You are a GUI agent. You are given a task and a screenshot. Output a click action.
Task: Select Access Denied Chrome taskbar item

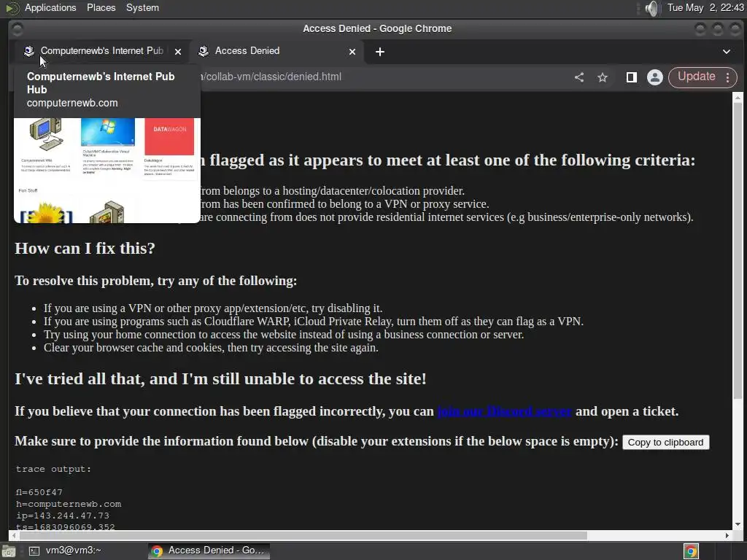tap(209, 551)
